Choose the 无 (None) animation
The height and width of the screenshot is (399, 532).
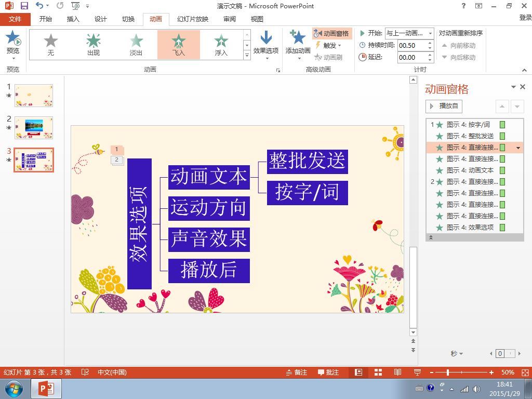(51, 45)
